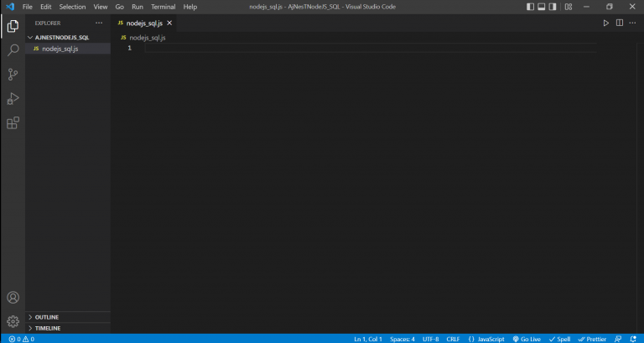Viewport: 644px width, 343px height.
Task: Open the Search view in activity bar
Action: pyautogui.click(x=13, y=50)
